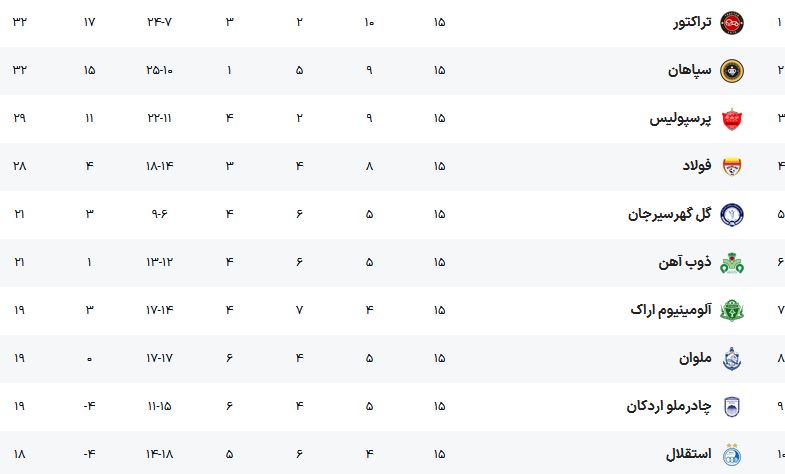Select the ذوب آهن team name
Screen dimensions: 785x474
coord(684,262)
